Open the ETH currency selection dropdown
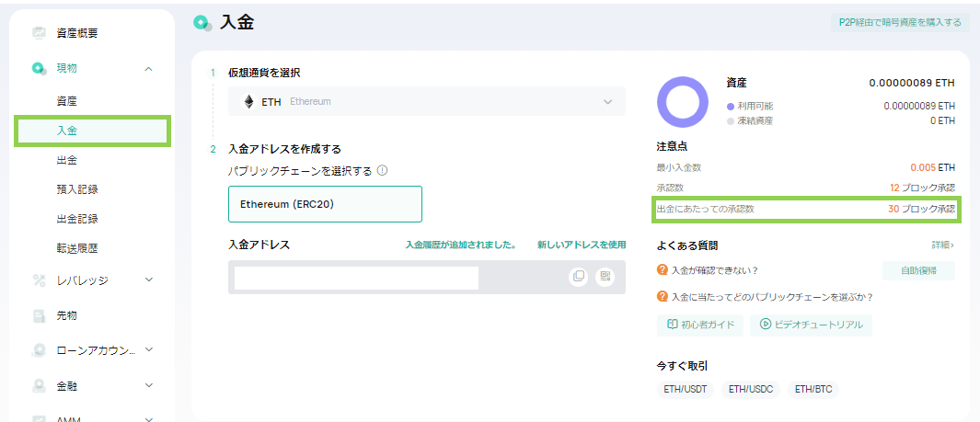Screen dimensions: 980x422 [426, 101]
